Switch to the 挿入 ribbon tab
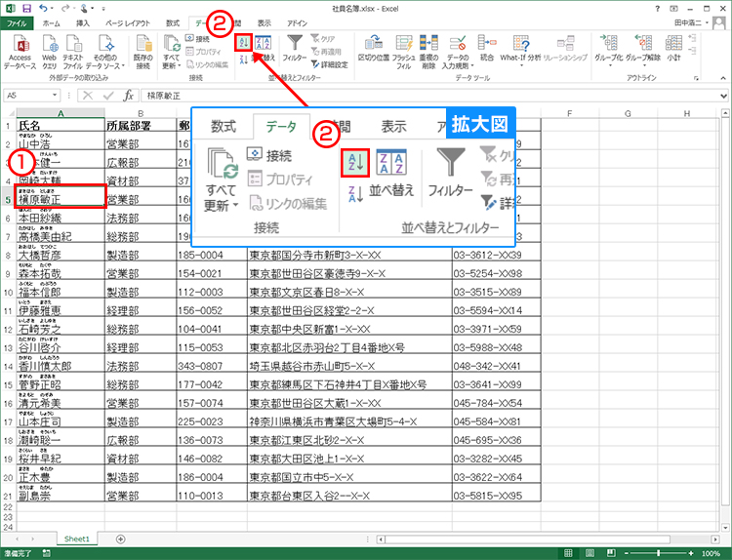 coord(83,20)
